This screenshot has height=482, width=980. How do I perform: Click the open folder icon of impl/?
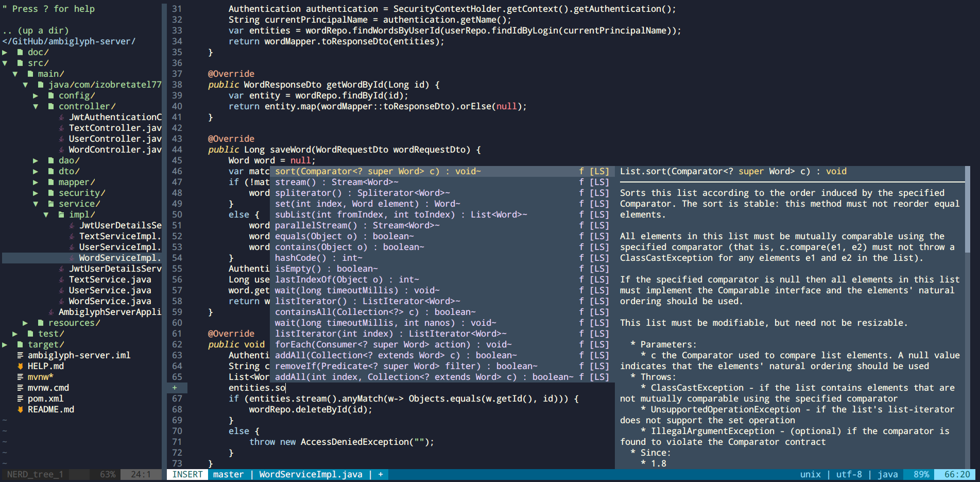tap(61, 214)
